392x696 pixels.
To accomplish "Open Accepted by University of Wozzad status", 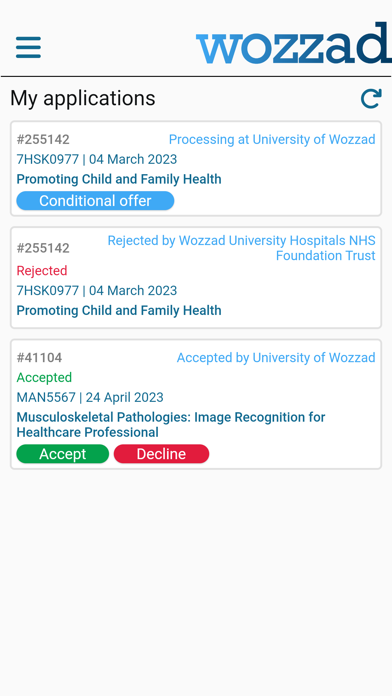I will 276,358.
